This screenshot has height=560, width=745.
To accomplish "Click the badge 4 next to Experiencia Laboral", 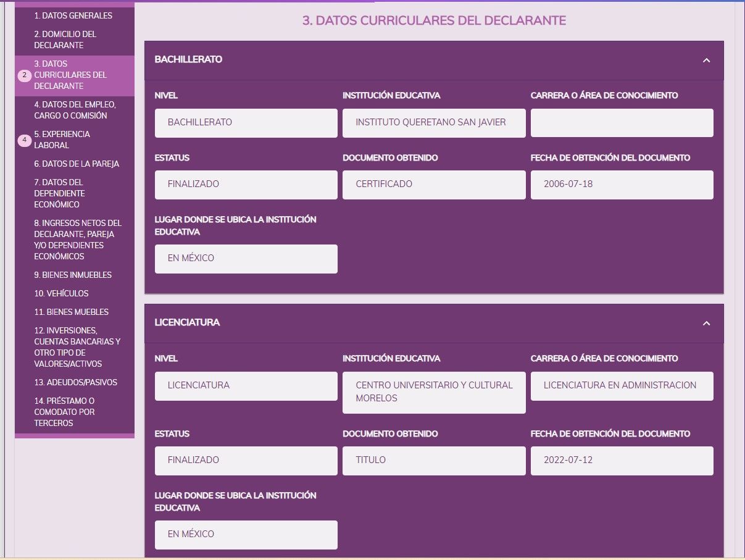I will [x=25, y=140].
